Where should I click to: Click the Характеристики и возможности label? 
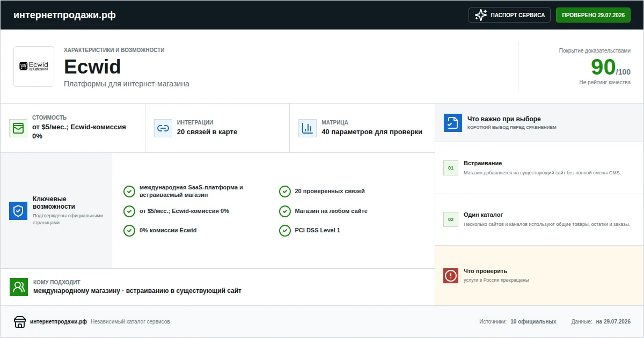click(114, 50)
